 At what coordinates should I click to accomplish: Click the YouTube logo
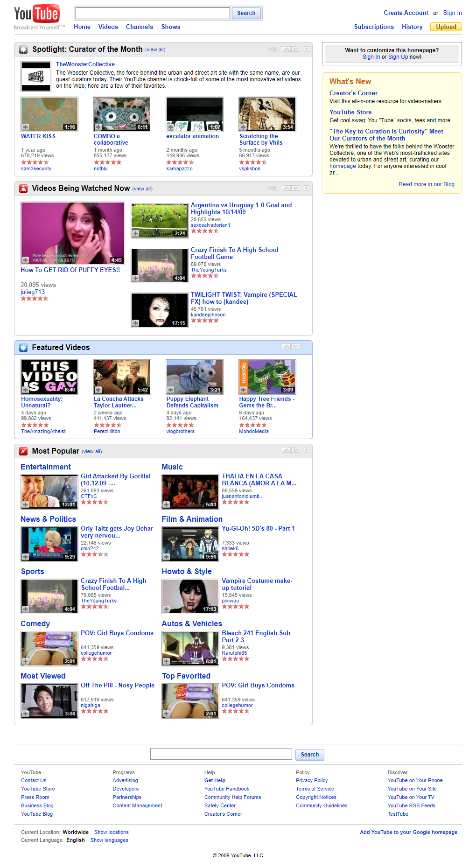[36, 14]
